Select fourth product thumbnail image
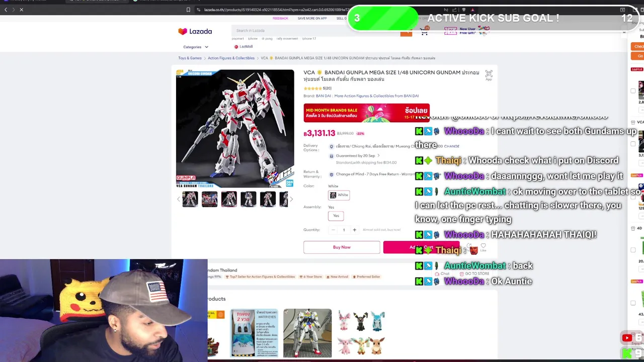 coord(248,199)
